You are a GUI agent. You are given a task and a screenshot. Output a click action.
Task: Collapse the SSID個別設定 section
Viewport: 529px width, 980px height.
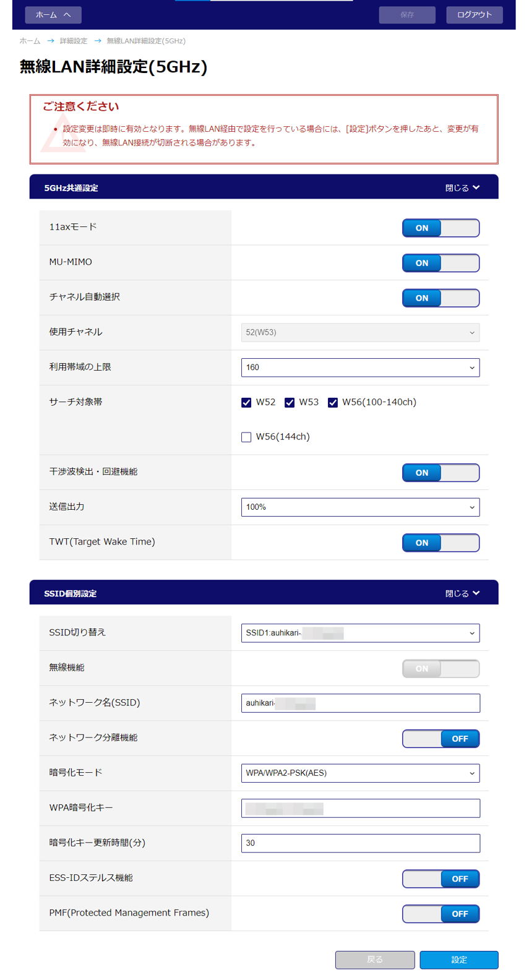(462, 593)
